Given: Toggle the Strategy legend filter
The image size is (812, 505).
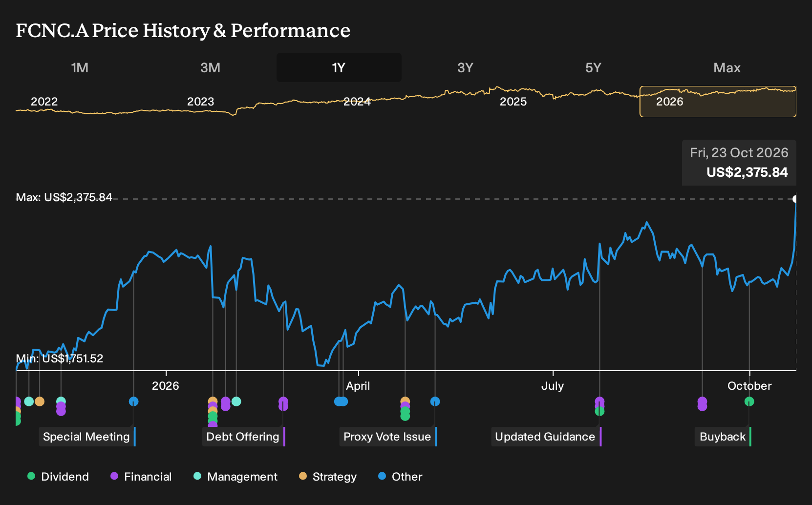Looking at the screenshot, I should pos(328,477).
